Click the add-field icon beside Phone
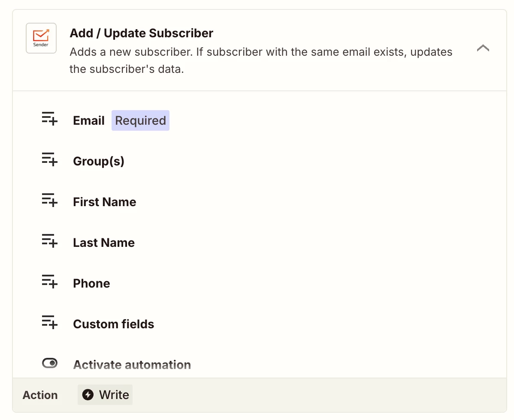This screenshot has height=420, width=514. coord(49,281)
